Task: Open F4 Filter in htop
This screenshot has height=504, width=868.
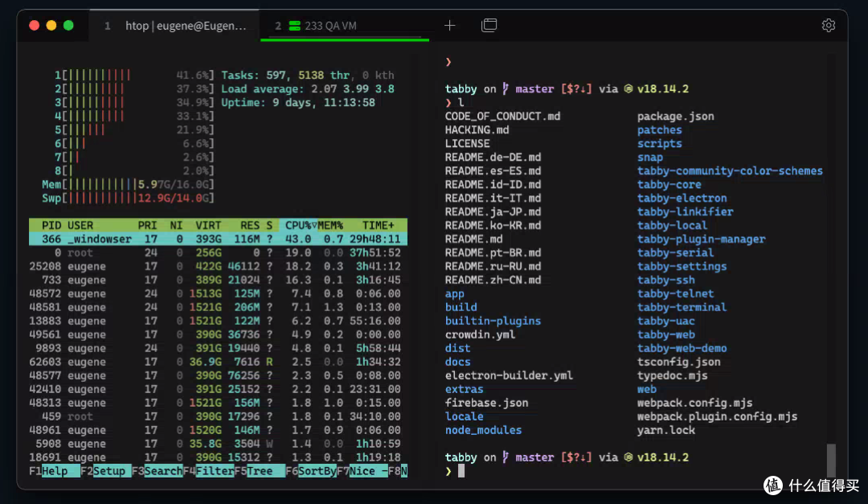Action: [x=208, y=471]
